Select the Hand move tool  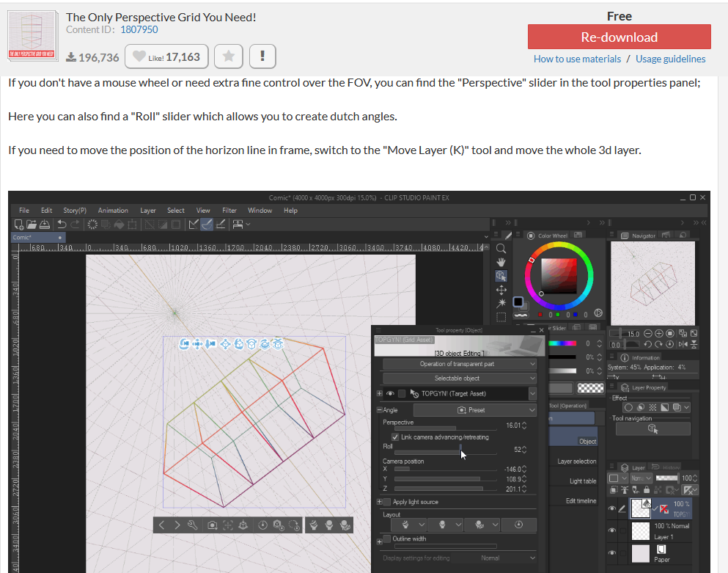(x=501, y=262)
